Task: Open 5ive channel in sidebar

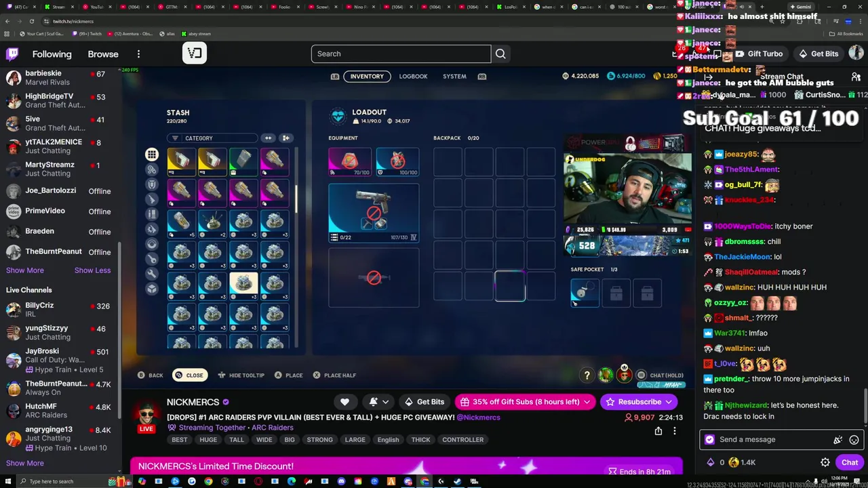Action: [60, 123]
